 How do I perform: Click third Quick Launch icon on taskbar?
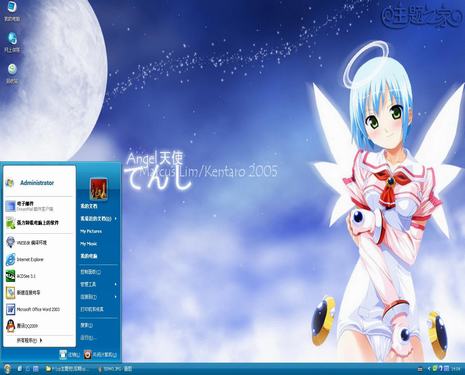[x=36, y=369]
